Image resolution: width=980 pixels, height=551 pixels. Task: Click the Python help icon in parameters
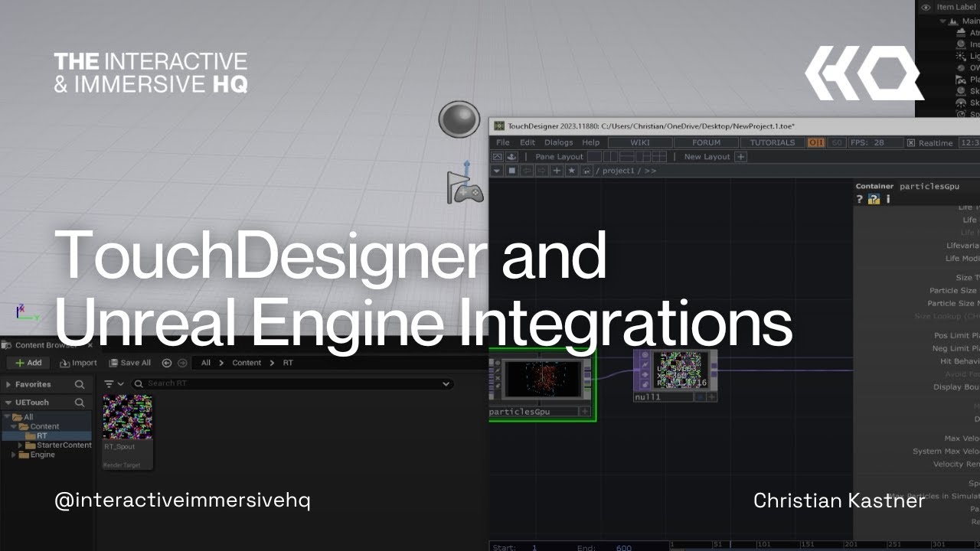click(x=874, y=199)
